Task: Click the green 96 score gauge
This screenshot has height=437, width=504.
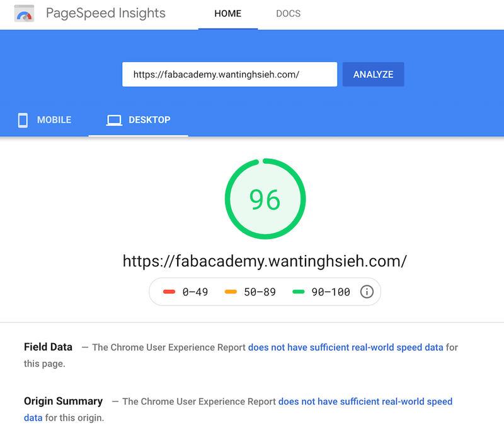Action: click(x=265, y=199)
